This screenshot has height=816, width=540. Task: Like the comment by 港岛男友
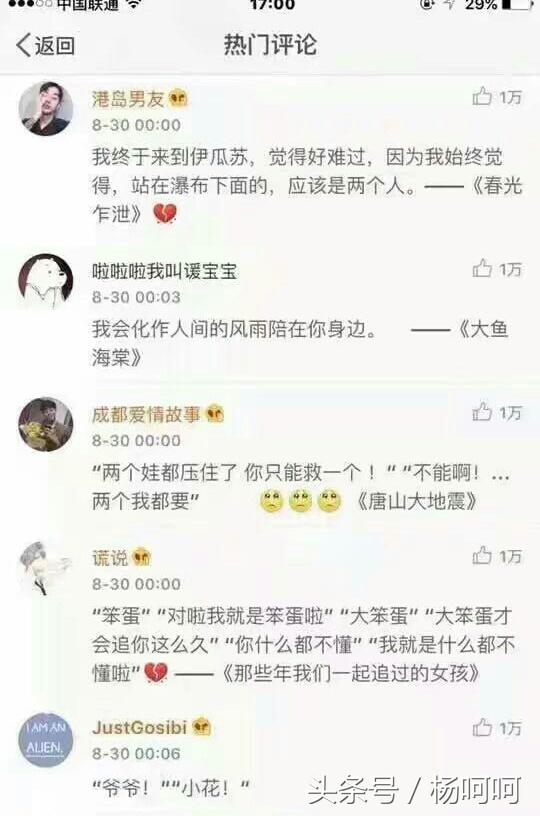(x=496, y=97)
